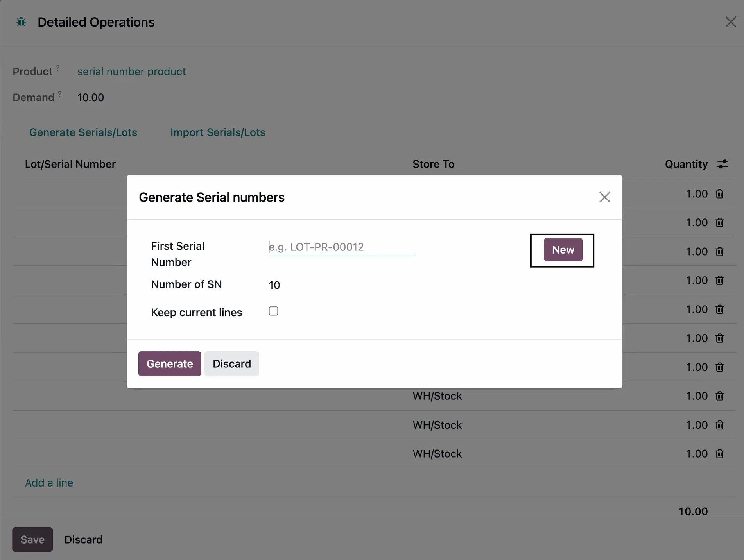Switch to Import Serials/Lots

point(218,132)
